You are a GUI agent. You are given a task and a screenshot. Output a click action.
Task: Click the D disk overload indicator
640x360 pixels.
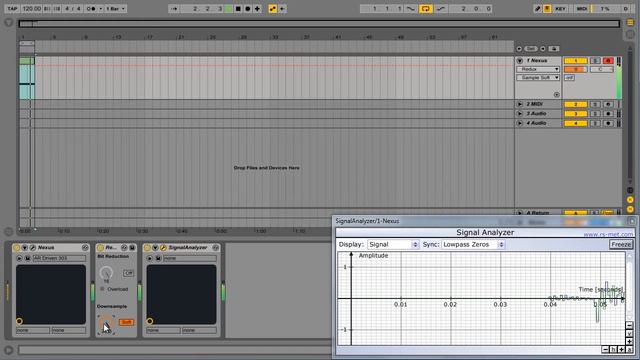625,9
